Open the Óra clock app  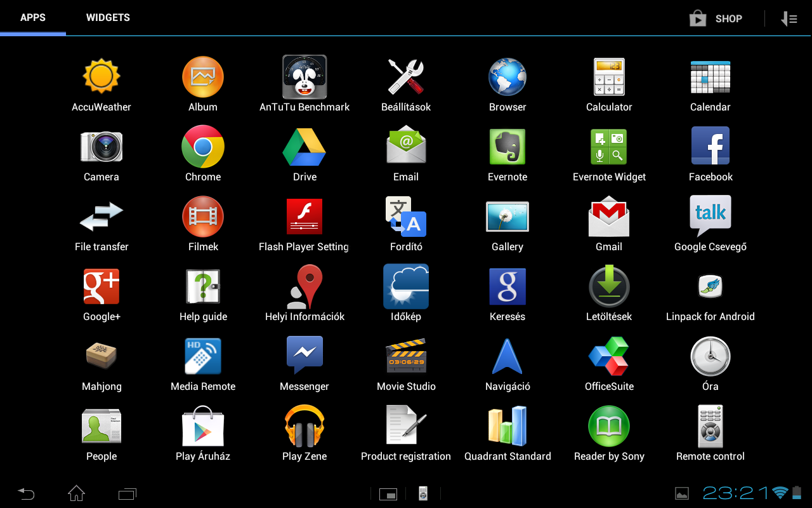(710, 364)
